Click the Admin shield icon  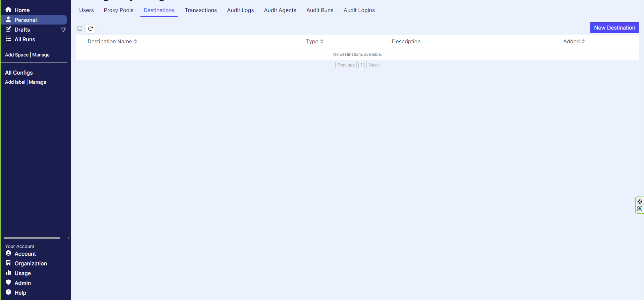coord(8,283)
